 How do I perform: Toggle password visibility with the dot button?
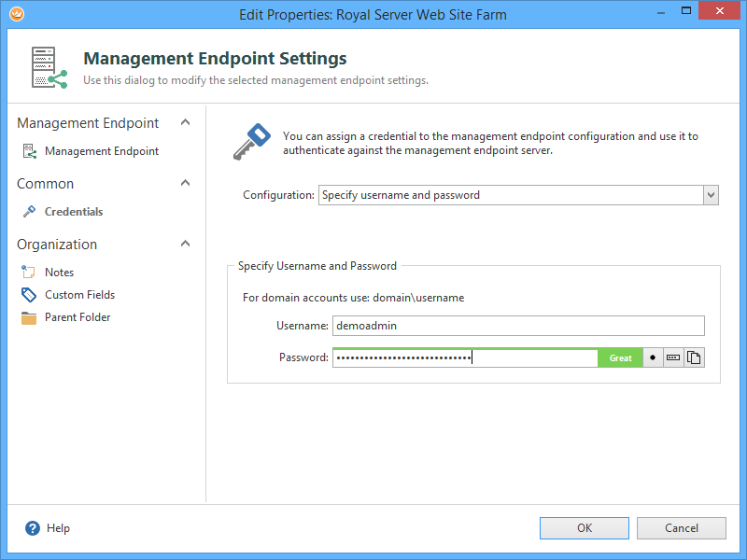pos(653,357)
